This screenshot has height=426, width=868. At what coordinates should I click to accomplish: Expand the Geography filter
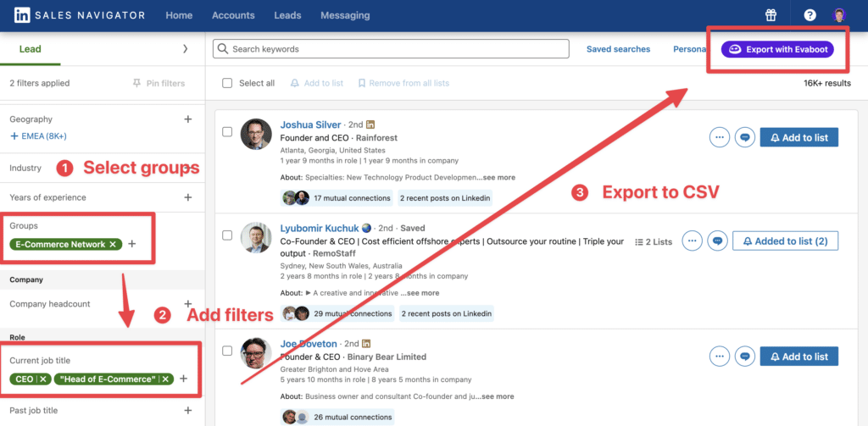(x=187, y=119)
